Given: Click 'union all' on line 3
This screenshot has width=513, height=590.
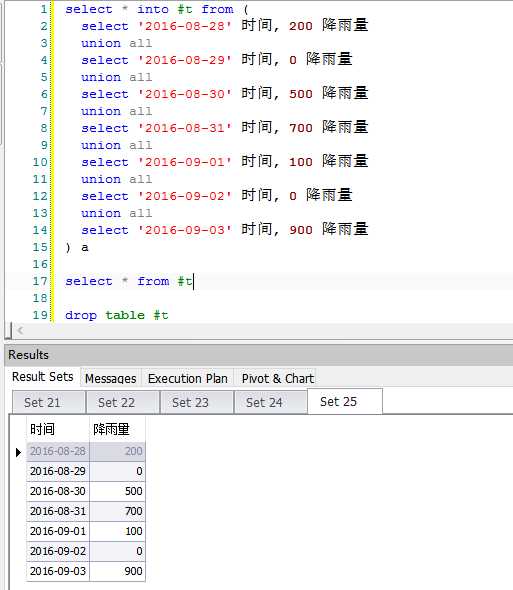Looking at the screenshot, I should click(117, 43).
